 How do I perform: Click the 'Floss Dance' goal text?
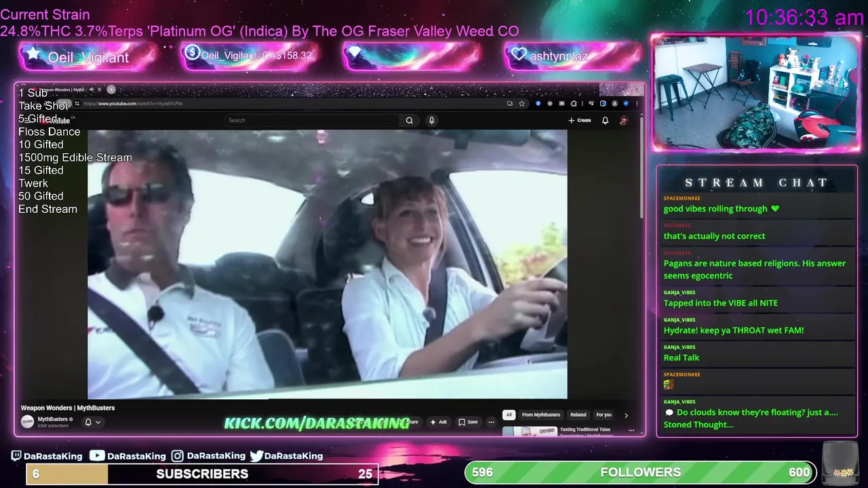[x=49, y=131]
